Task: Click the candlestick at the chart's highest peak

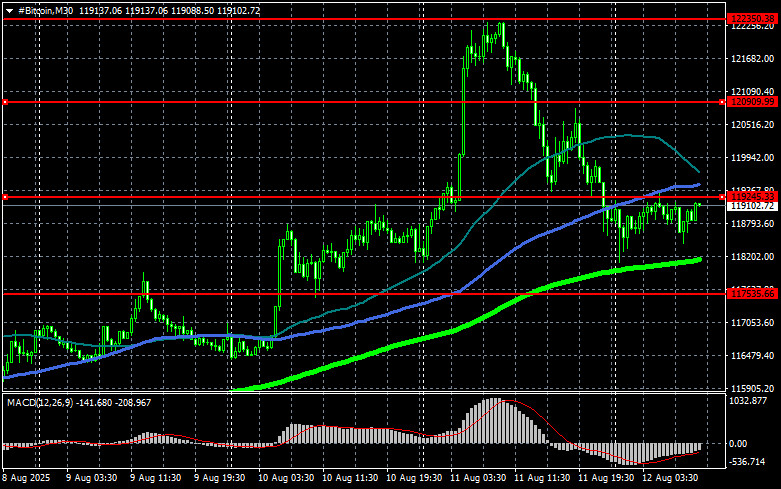Action: tap(502, 33)
